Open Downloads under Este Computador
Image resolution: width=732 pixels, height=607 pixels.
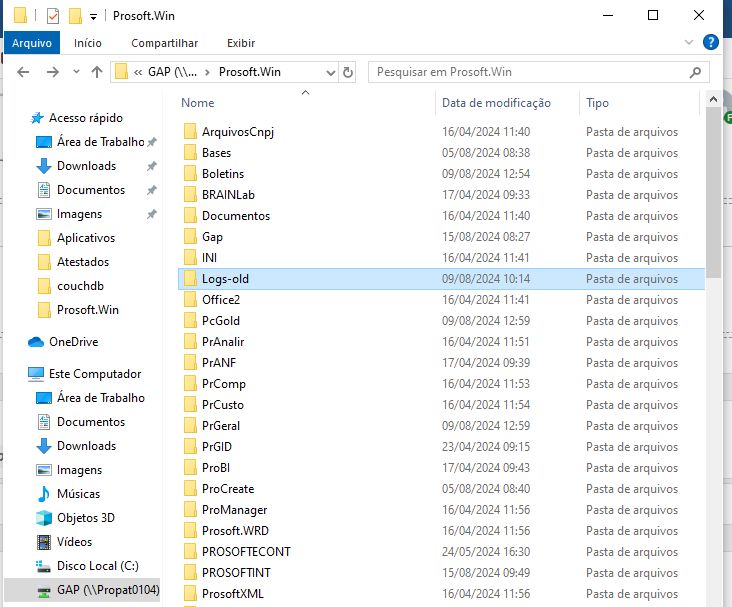coord(86,446)
